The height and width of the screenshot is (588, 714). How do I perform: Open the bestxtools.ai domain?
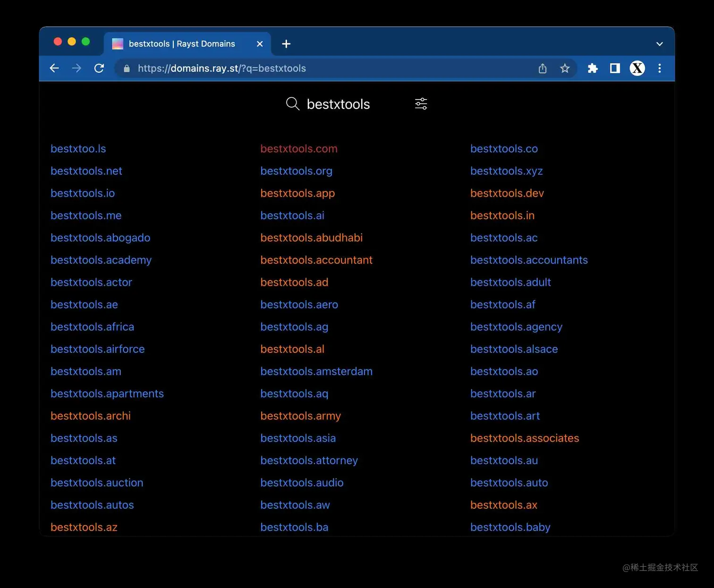tap(292, 215)
